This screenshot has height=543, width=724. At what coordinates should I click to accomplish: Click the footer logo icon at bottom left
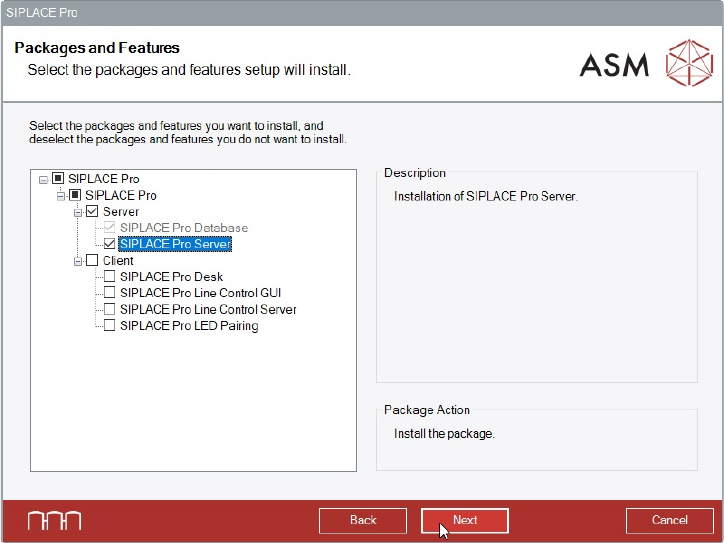54,520
